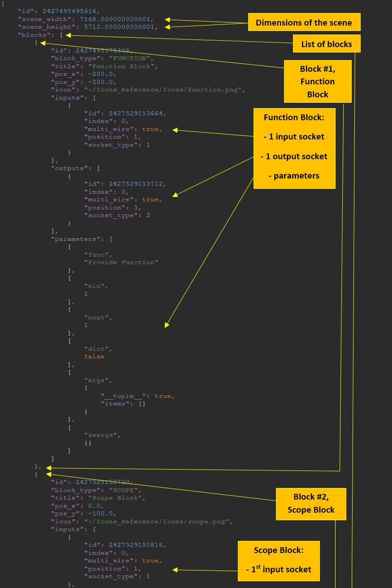The height and width of the screenshot is (588, 392).
Task: Click the "outputs" key line
Action: pyautogui.click(x=76, y=168)
